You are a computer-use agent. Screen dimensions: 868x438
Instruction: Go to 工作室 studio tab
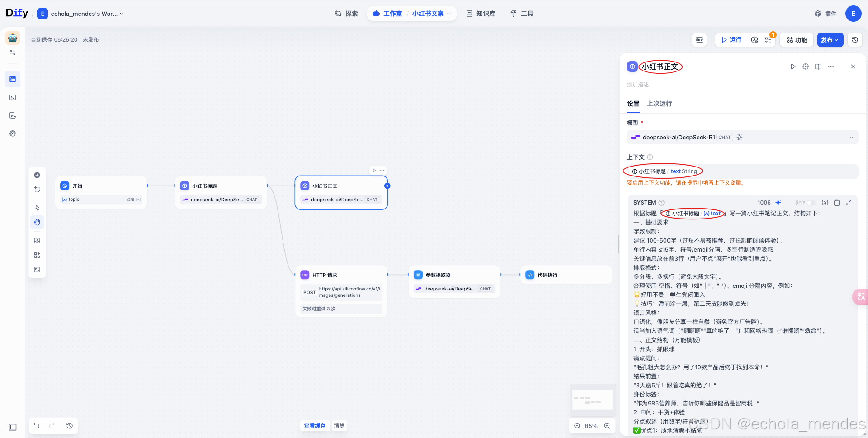click(387, 14)
